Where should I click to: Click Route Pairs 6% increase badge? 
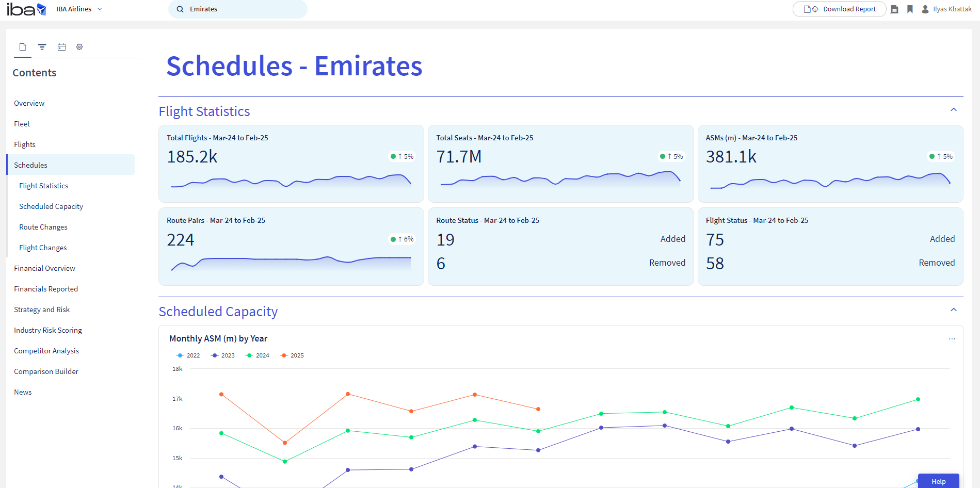coord(402,239)
